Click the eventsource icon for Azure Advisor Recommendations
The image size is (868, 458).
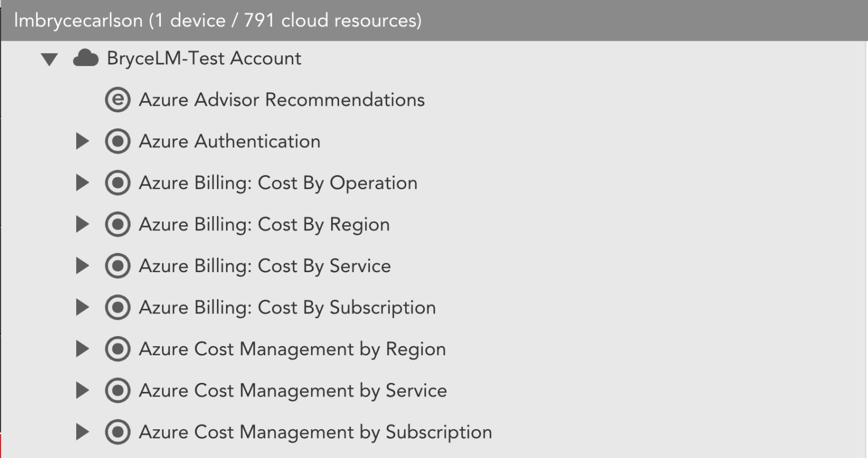click(118, 99)
